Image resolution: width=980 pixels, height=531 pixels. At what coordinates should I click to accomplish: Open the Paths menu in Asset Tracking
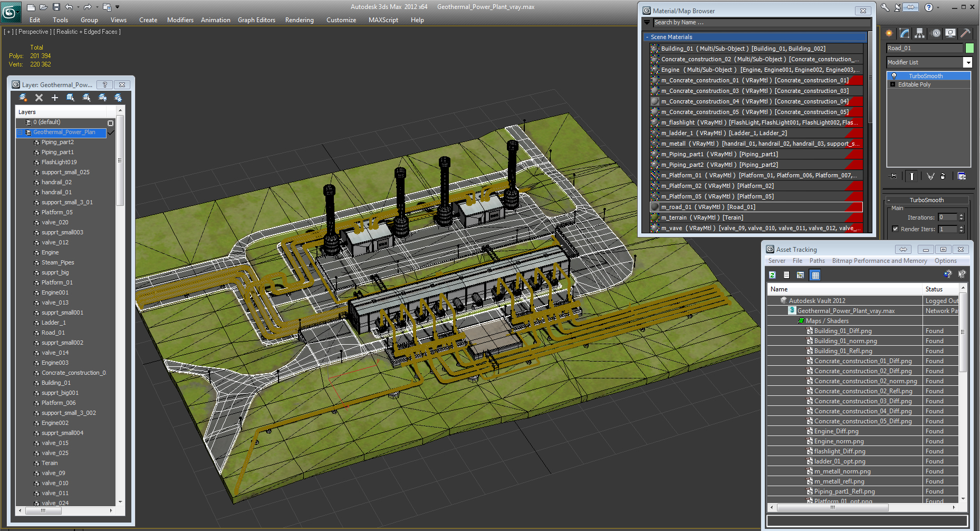point(817,261)
